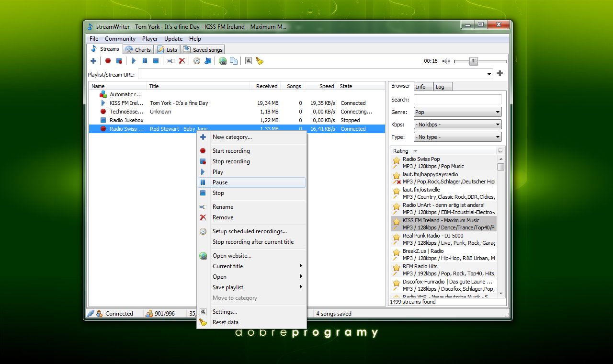The width and height of the screenshot is (613, 364).
Task: Open the Genre dropdown showing Pop
Action: click(x=457, y=112)
